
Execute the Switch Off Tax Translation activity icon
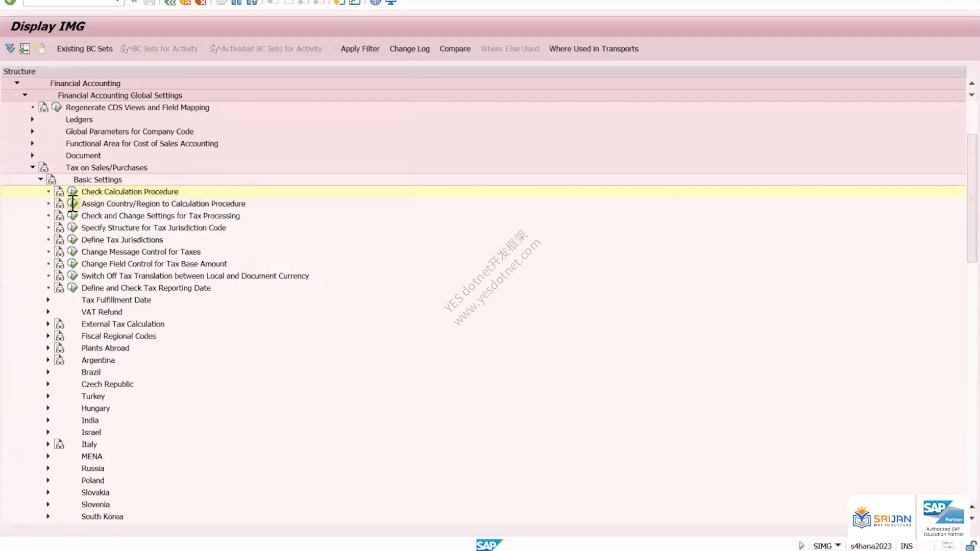(x=72, y=276)
